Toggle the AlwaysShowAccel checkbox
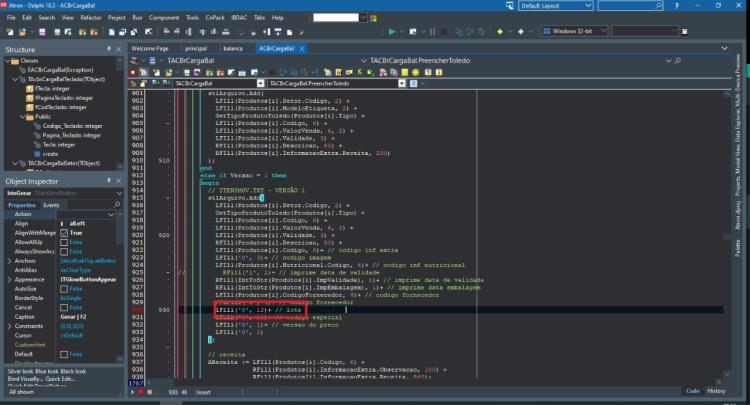This screenshot has width=750, height=405. (64, 252)
